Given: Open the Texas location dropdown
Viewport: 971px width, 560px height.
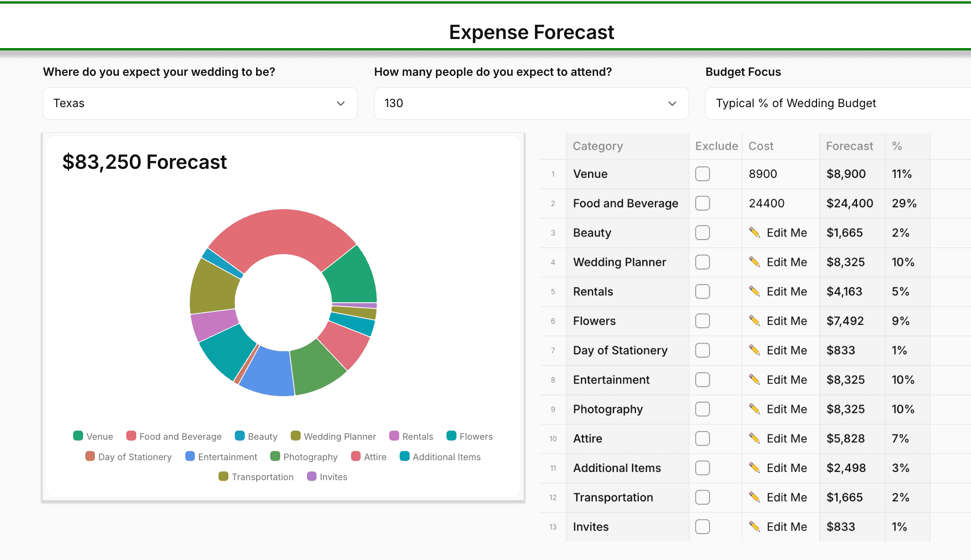Looking at the screenshot, I should click(200, 103).
